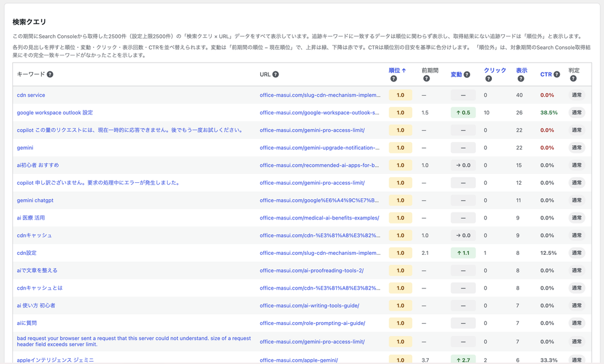
Task: Open keyword cdnキャッシュとは
Action: coord(40,288)
